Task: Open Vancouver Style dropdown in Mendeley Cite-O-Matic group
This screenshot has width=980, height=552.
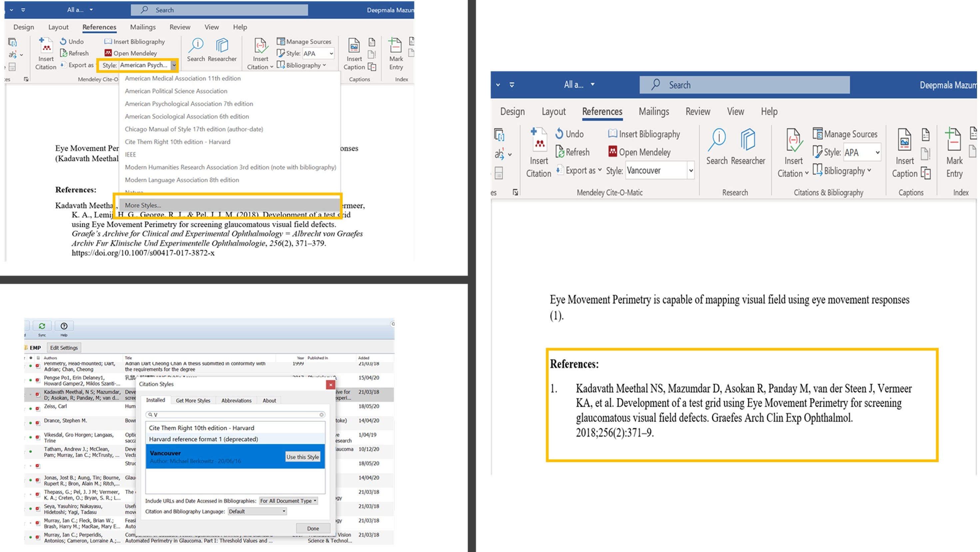Action: tap(691, 170)
